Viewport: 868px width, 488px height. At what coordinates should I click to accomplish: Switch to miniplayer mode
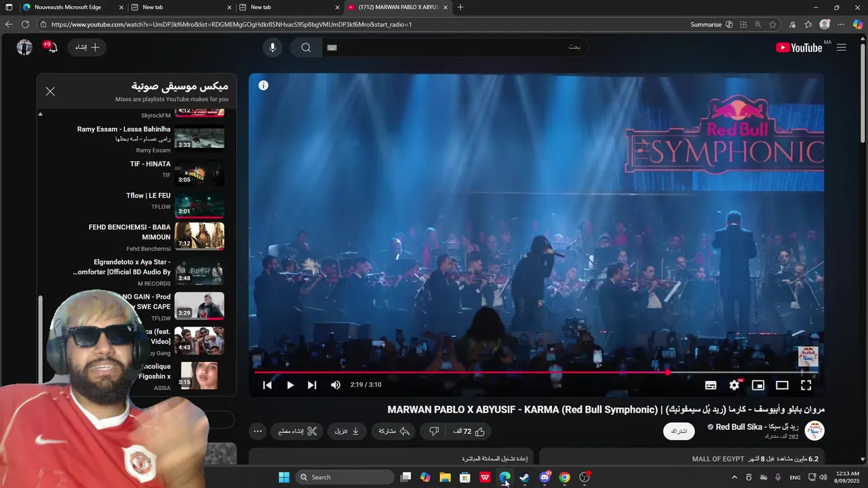point(758,385)
